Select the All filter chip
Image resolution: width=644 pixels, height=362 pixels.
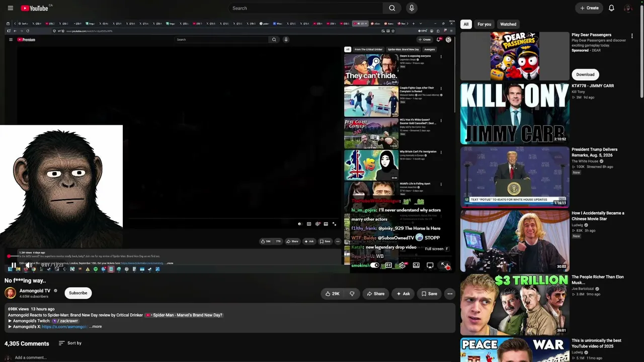point(466,24)
